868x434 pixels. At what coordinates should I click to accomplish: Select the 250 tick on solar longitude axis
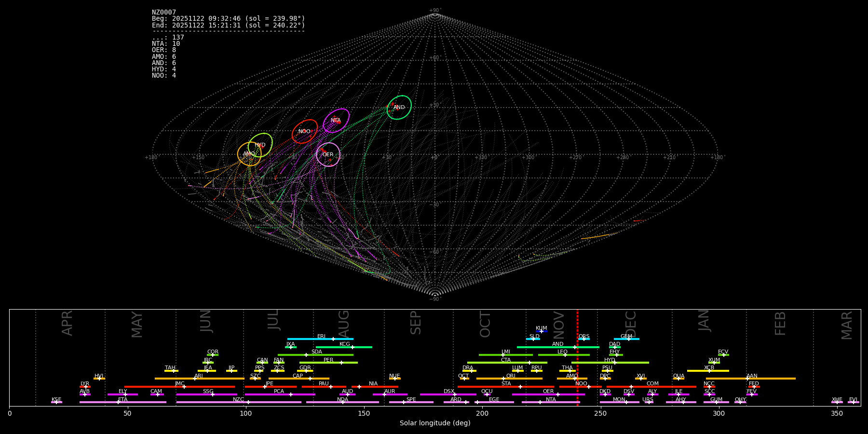[x=600, y=413]
